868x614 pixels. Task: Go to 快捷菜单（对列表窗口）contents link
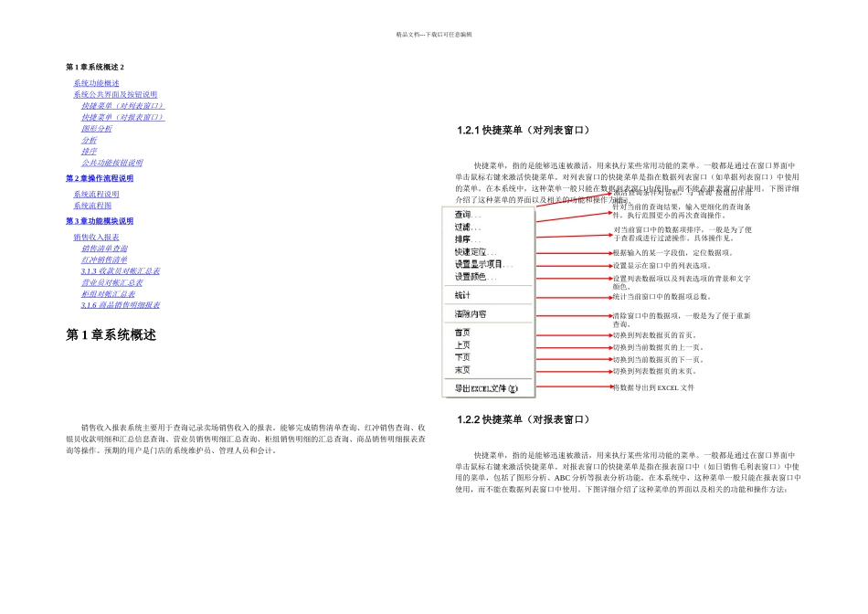pyautogui.click(x=122, y=106)
